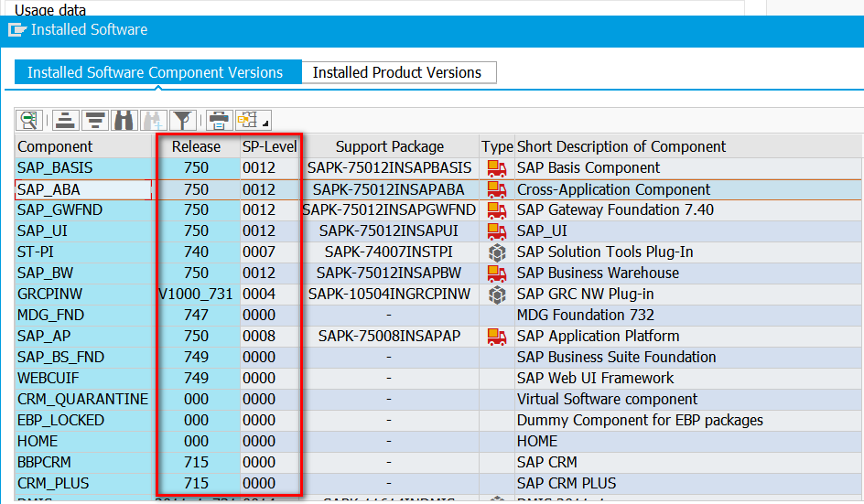This screenshot has height=504, width=864.
Task: Click the truck type icon for SAP_AP
Action: click(497, 336)
